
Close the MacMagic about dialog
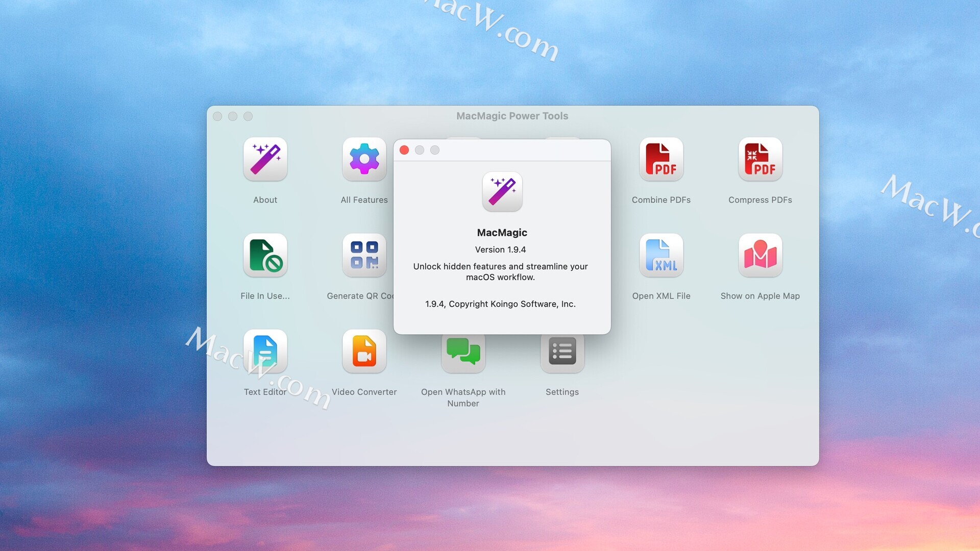[x=404, y=150]
